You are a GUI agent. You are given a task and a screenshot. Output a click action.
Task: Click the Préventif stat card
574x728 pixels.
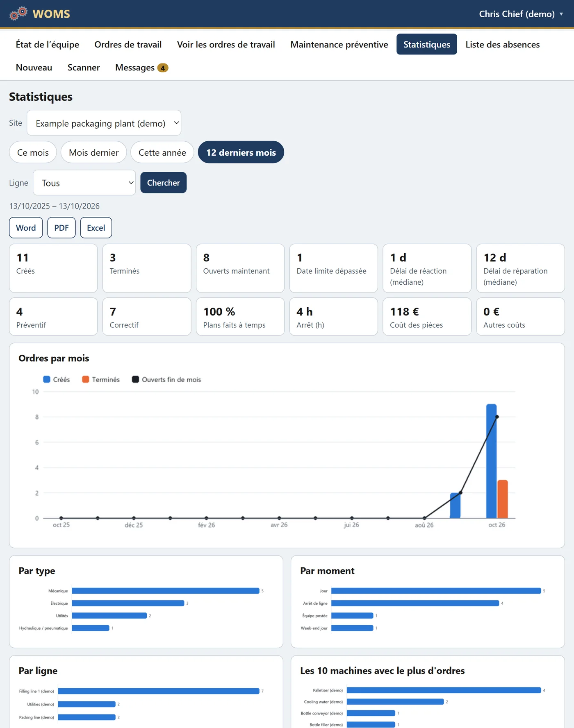click(53, 317)
